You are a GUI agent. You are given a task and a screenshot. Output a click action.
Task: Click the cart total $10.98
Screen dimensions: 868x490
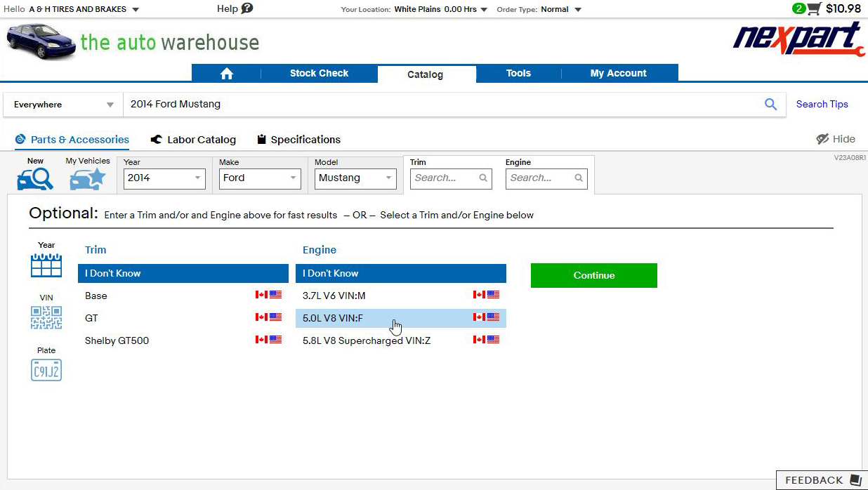click(x=843, y=8)
